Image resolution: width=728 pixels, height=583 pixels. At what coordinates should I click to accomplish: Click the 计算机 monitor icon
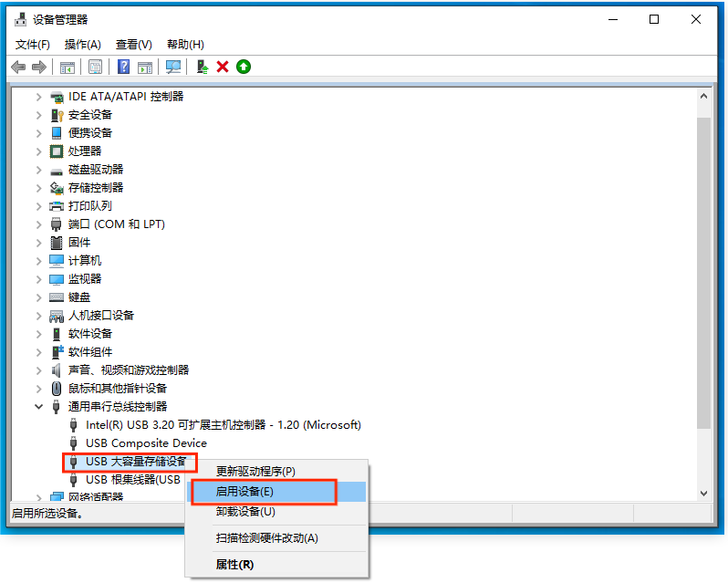(57, 261)
